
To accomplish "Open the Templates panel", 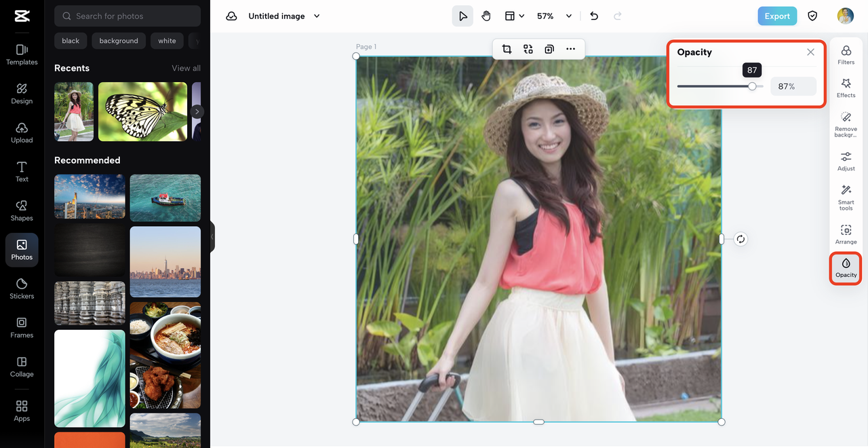I will coord(22,54).
